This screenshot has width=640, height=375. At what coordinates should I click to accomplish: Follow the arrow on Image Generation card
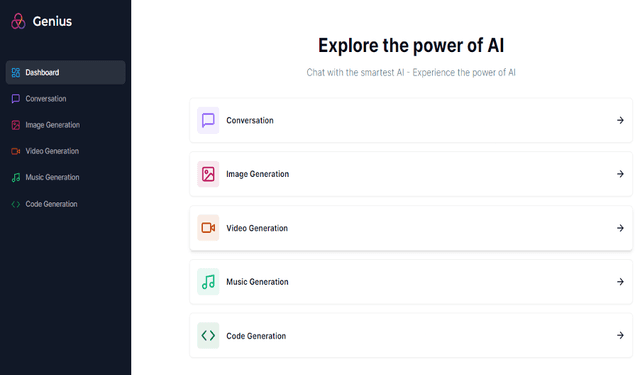tap(620, 174)
